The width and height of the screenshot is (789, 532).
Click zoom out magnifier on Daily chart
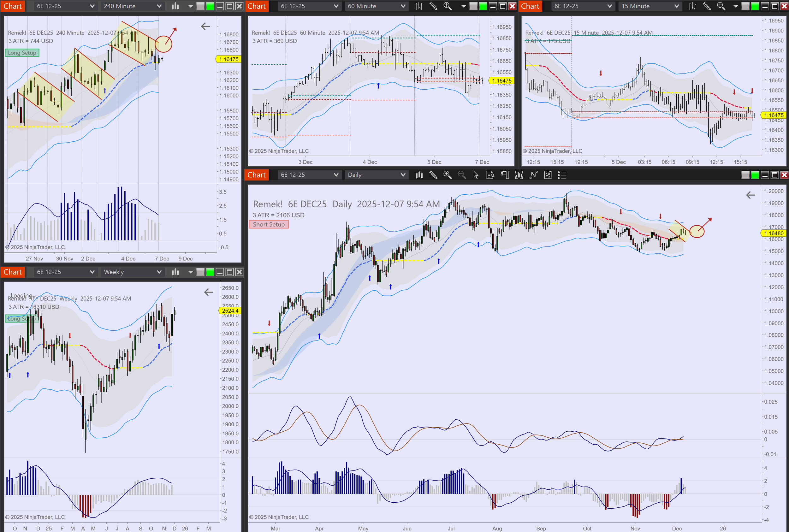point(462,175)
